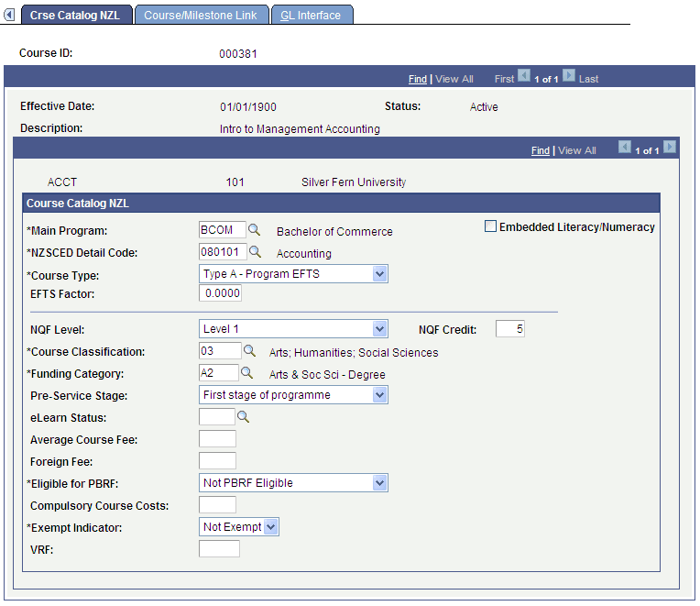Select the Crse Catalog NZL tab
The image size is (700, 606).
pyautogui.click(x=75, y=16)
